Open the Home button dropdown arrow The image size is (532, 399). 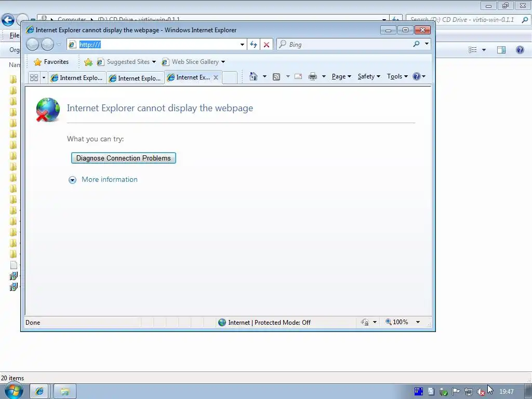264,76
